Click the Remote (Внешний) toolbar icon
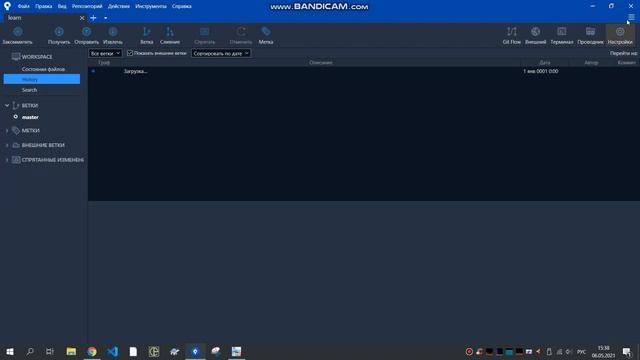The width and height of the screenshot is (640, 360). 536,36
